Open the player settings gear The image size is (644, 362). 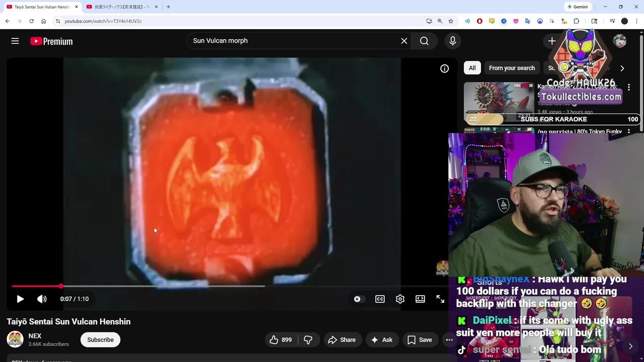click(400, 299)
